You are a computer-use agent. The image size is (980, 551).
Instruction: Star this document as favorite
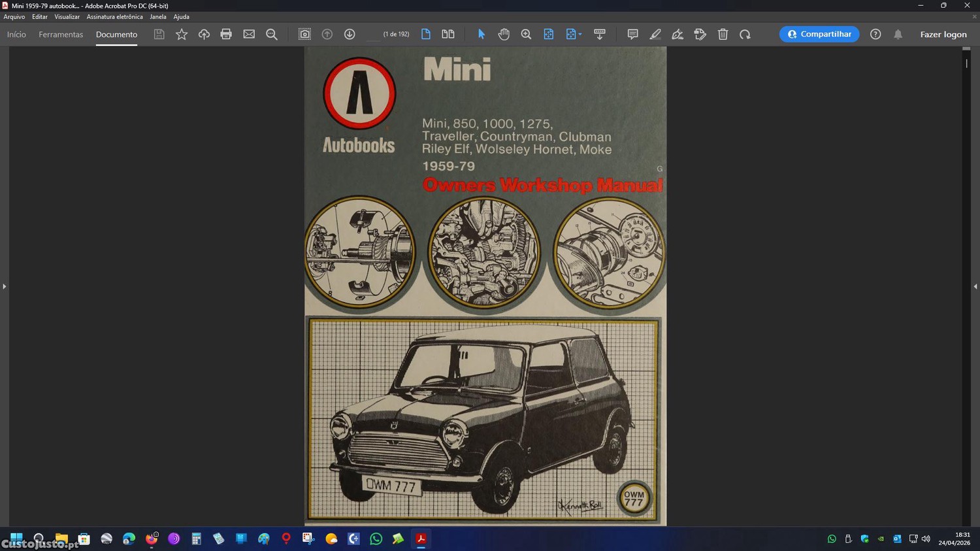point(182,35)
